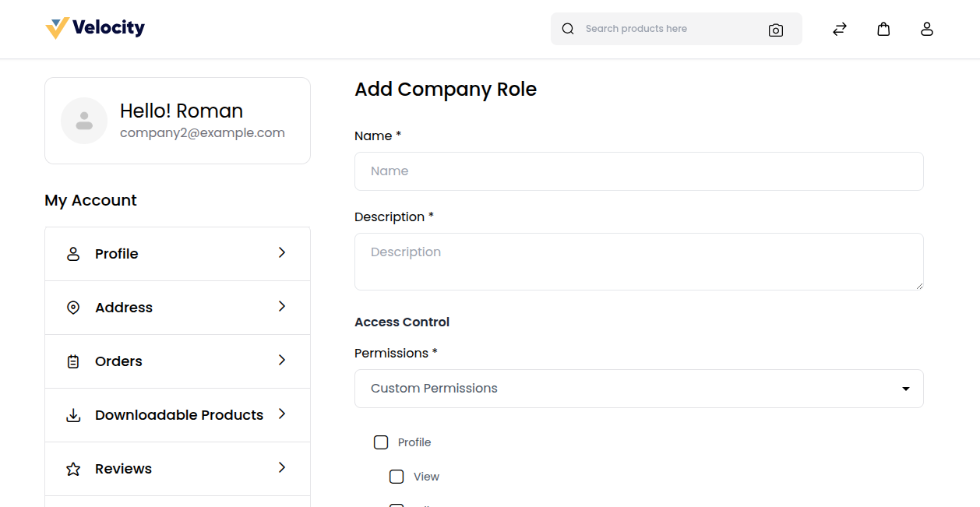Open the user account icon in header

pos(926,29)
